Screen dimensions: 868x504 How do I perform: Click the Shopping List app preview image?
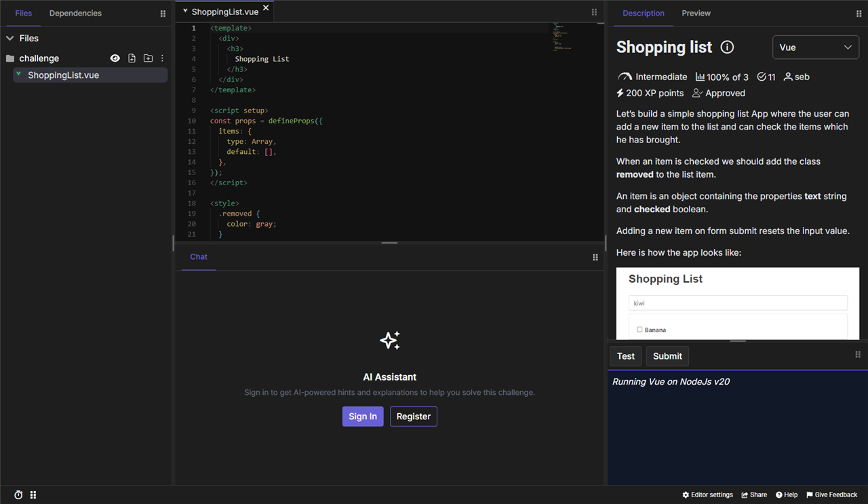click(x=738, y=303)
